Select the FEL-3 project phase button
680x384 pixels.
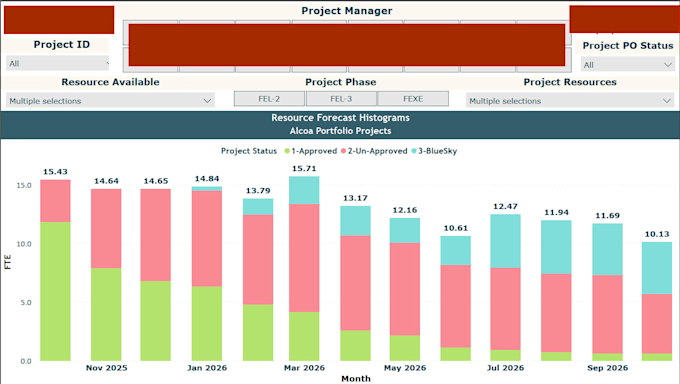341,99
